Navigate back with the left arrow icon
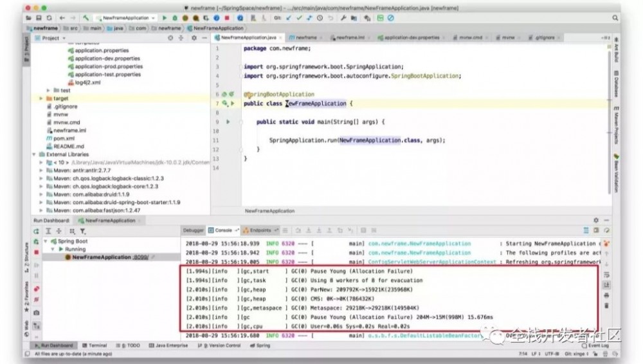The height and width of the screenshot is (364, 643). click(62, 18)
